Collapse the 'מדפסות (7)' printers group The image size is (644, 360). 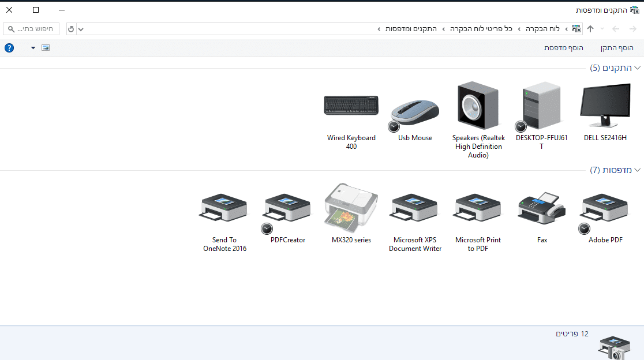pyautogui.click(x=638, y=170)
